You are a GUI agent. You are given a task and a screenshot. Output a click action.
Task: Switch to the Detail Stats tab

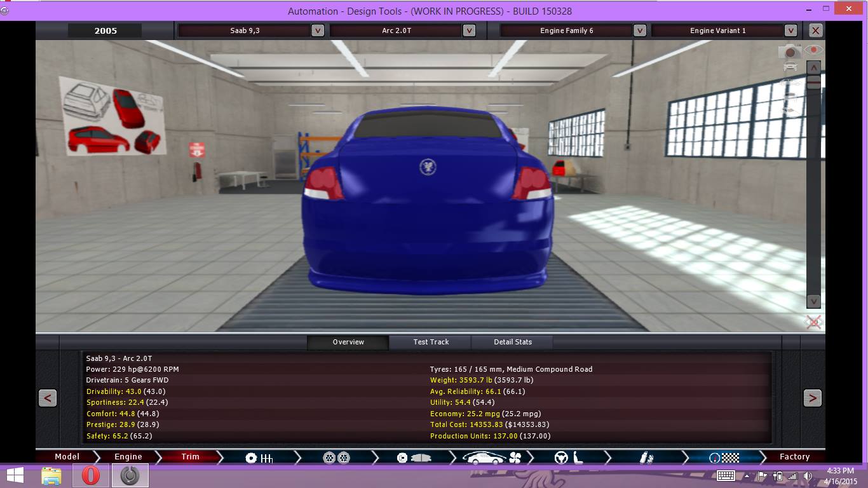(513, 342)
